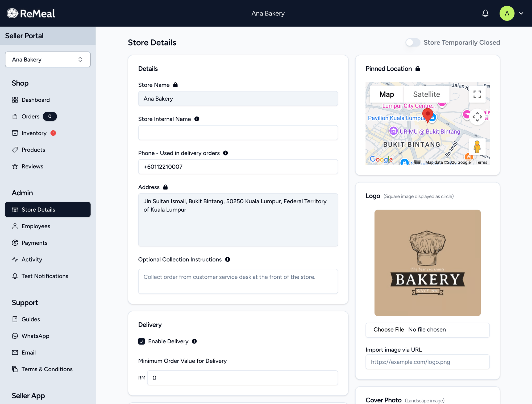Viewport: 532px width, 404px height.
Task: Open Orders in the sidebar
Action: point(30,117)
